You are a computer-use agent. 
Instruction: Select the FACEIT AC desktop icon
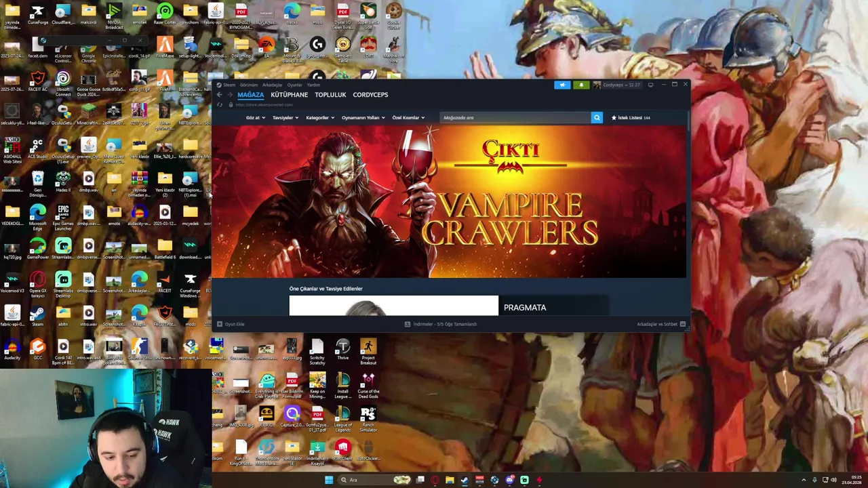(x=37, y=81)
